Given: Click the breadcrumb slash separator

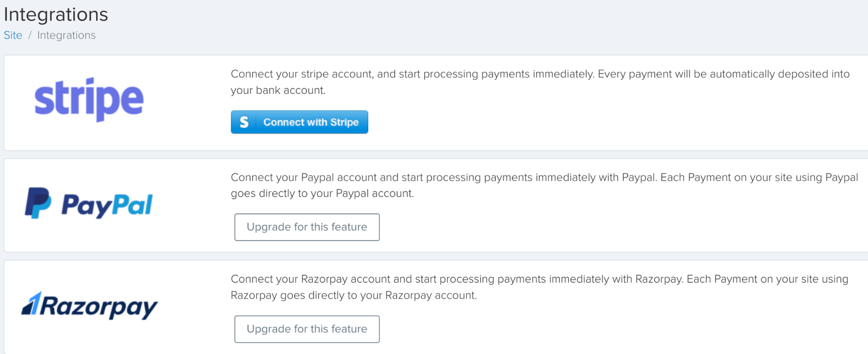Looking at the screenshot, I should click(x=30, y=35).
